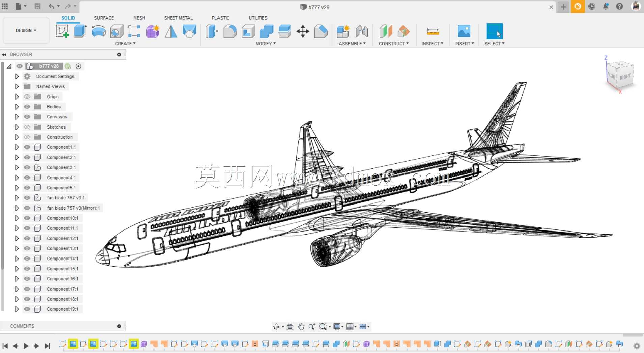
Task: Hide the Canvases folder
Action: tap(27, 117)
